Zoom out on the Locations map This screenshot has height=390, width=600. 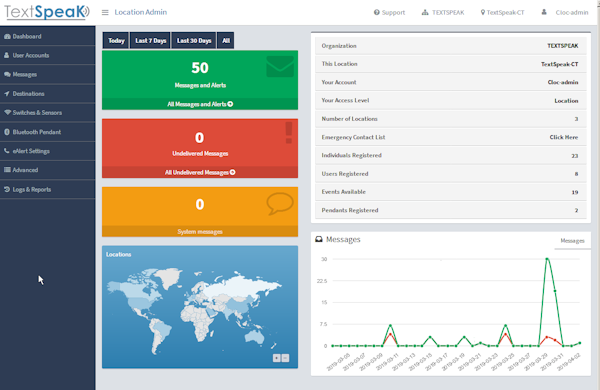coord(285,358)
